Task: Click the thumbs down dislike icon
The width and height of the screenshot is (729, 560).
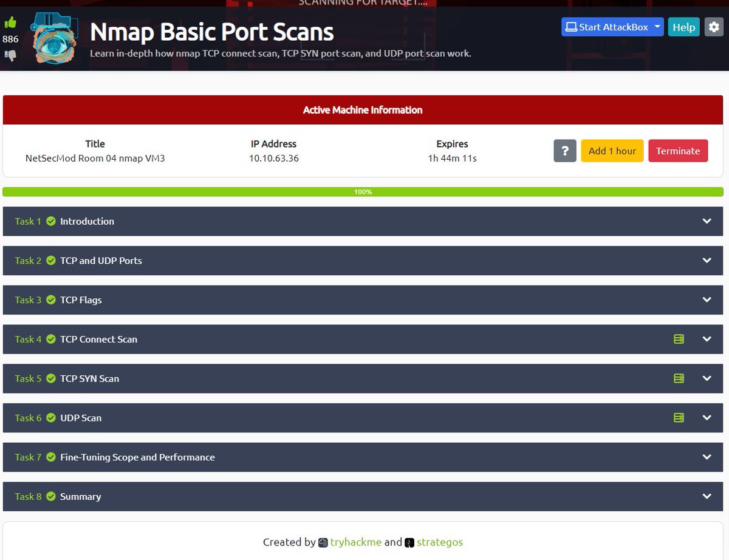Action: point(10,55)
